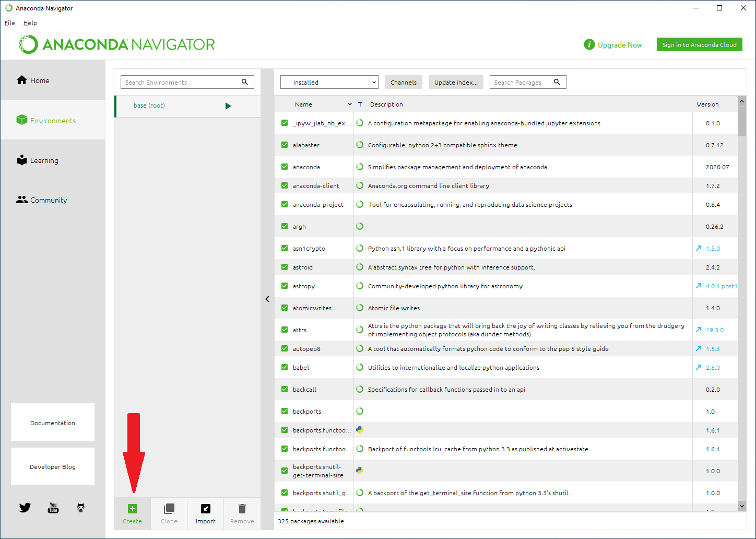Screen dimensions: 756x539
Task: Open the Twitter icon link
Action: click(25, 508)
